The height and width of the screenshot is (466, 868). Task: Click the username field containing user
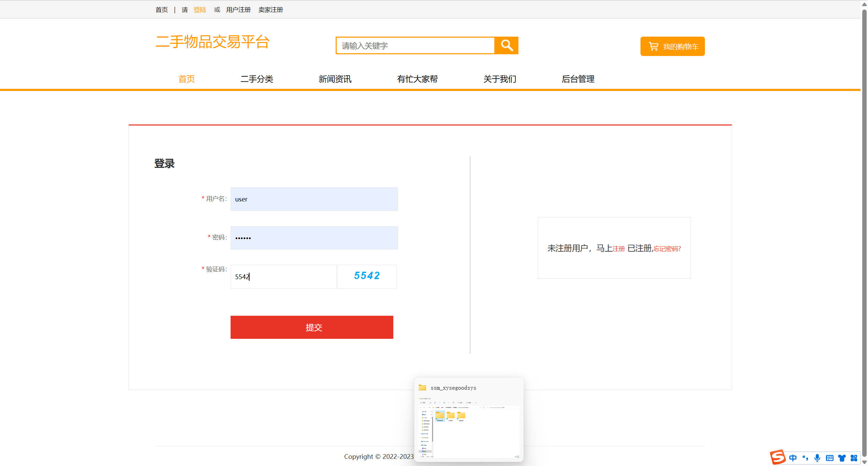[x=314, y=199]
